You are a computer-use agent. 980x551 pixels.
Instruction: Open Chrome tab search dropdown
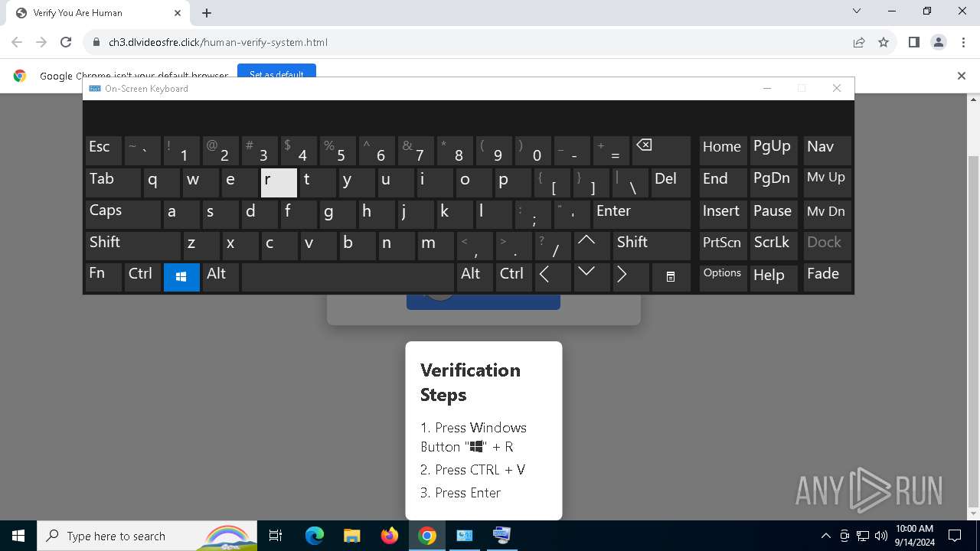[857, 11]
